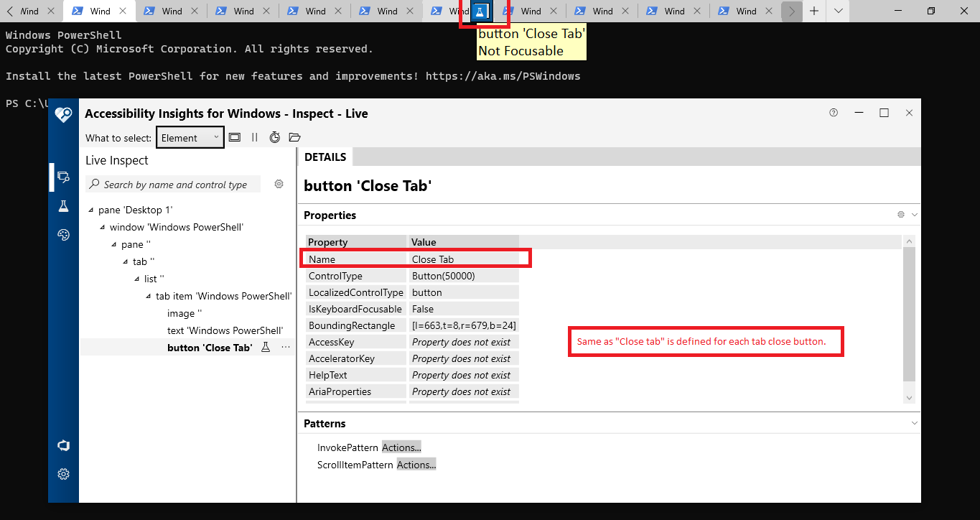Screen dimensions: 980x520
Task: Click the 'LocalizedControlType' property cell
Action: point(356,292)
